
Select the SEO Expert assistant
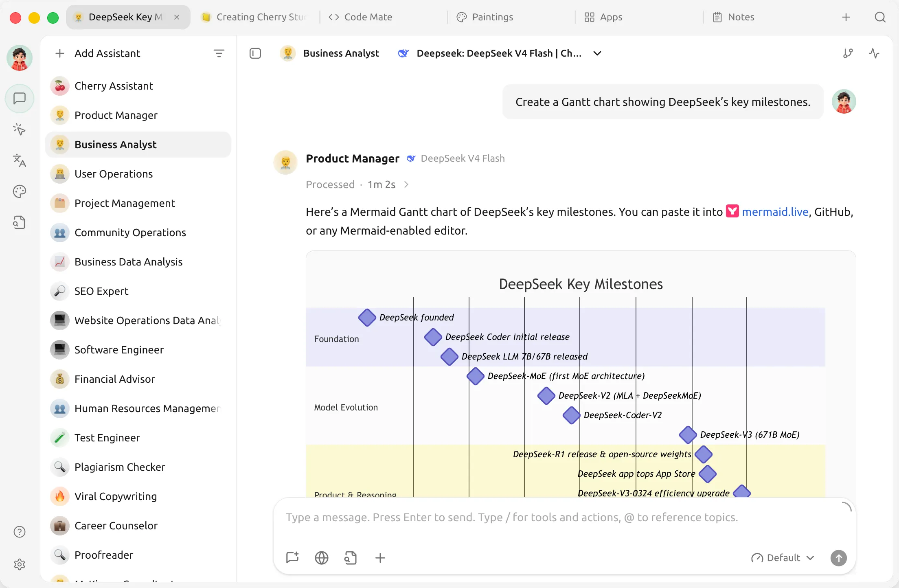[x=138, y=291]
